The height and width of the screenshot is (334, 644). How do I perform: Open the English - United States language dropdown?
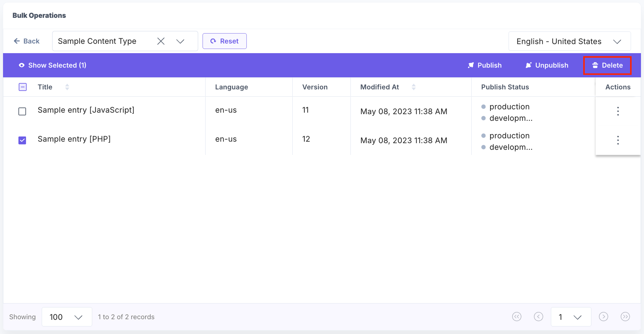[570, 41]
